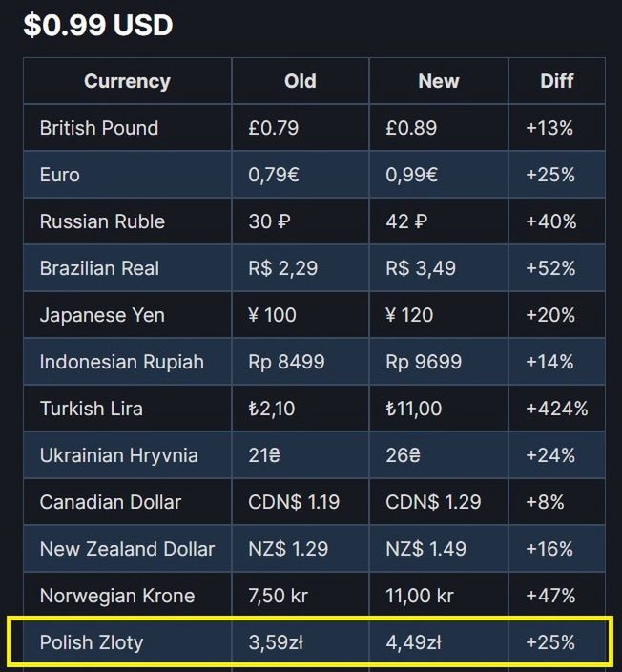Click the Russian Ruble old price 30 ₽
The width and height of the screenshot is (622, 672).
(269, 221)
